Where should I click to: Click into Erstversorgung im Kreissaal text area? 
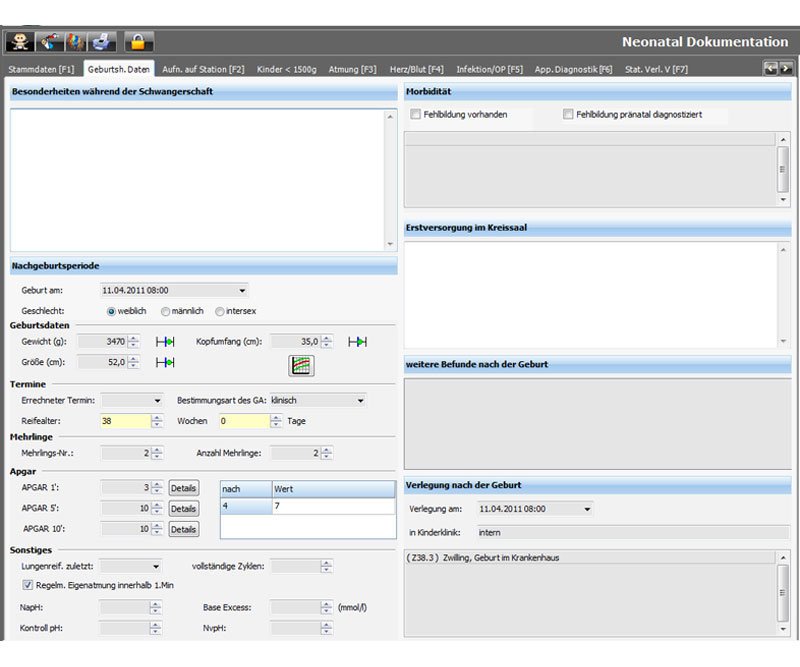tap(591, 295)
